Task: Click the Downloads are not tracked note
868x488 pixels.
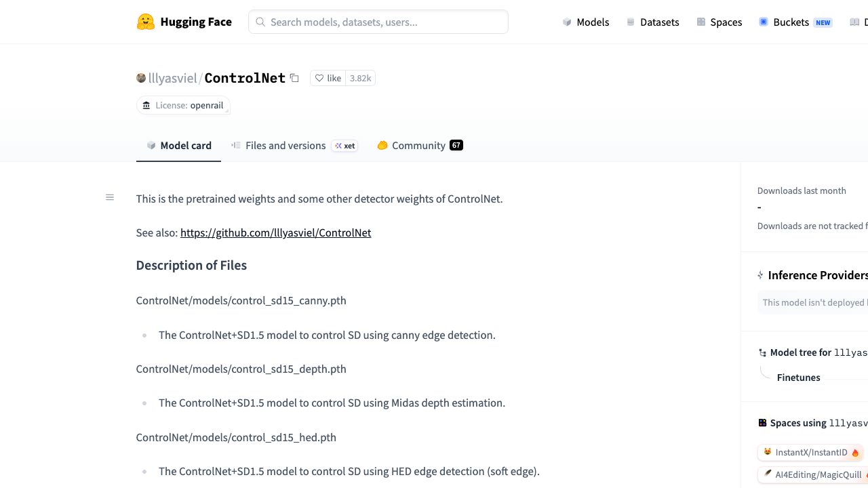Action: (812, 226)
